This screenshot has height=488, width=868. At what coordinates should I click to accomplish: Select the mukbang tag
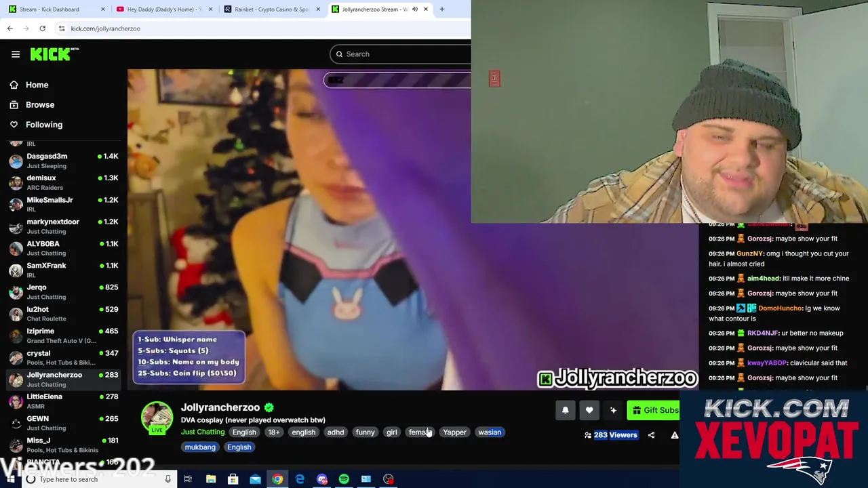point(200,447)
